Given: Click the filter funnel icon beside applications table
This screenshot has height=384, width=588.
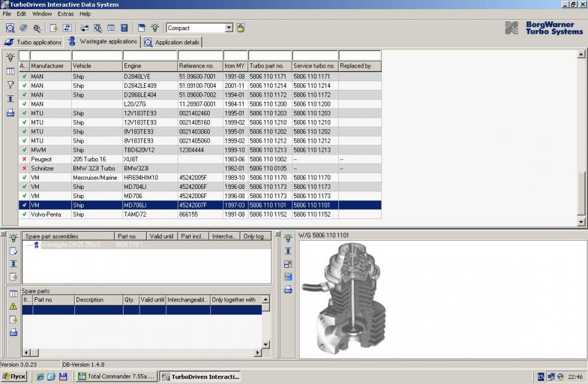Looking at the screenshot, I should [10, 85].
